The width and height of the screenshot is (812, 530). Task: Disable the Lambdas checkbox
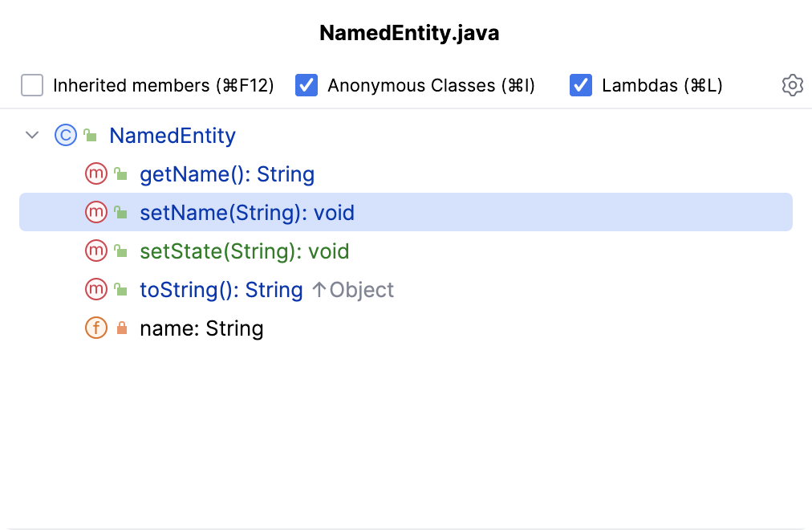pos(581,85)
